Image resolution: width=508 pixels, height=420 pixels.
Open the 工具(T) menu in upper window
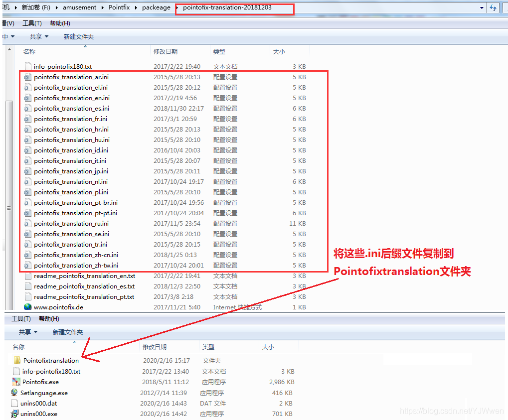coord(32,23)
